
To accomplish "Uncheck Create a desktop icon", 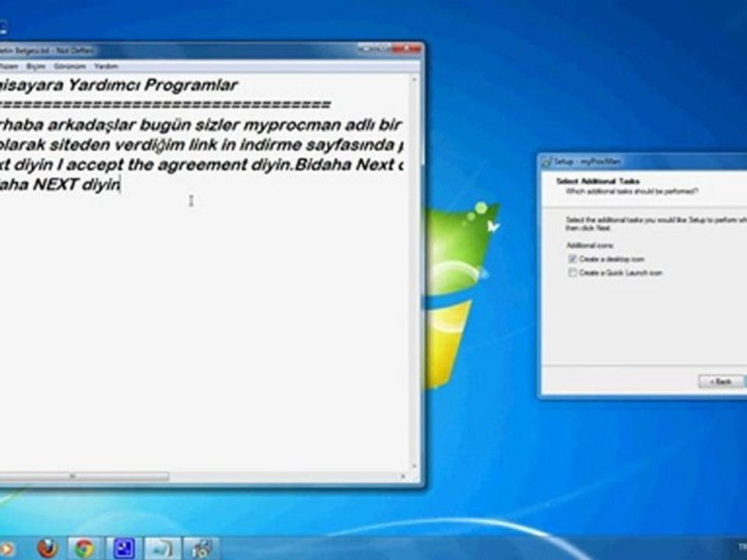I will click(573, 259).
